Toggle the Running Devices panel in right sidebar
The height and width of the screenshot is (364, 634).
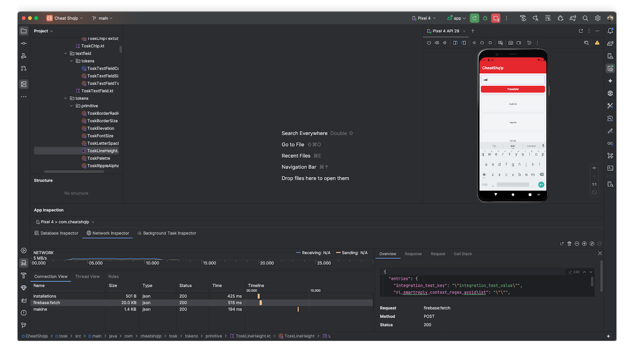pyautogui.click(x=610, y=69)
